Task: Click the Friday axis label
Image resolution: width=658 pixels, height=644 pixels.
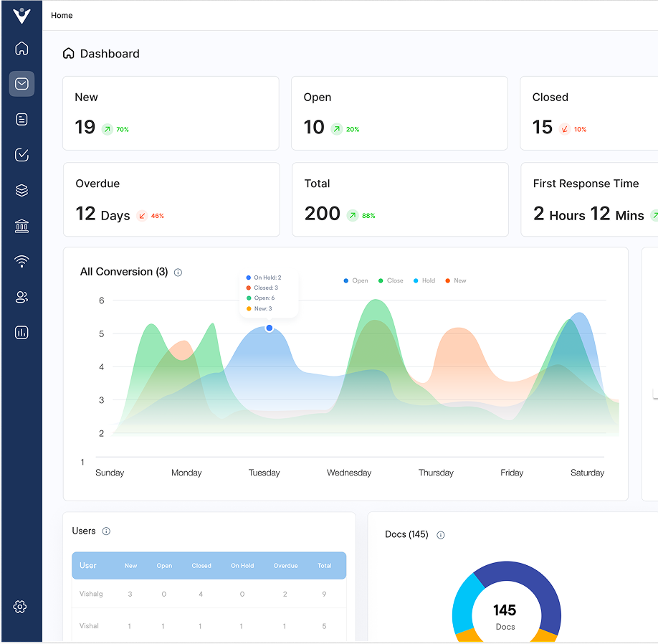Action: [512, 473]
